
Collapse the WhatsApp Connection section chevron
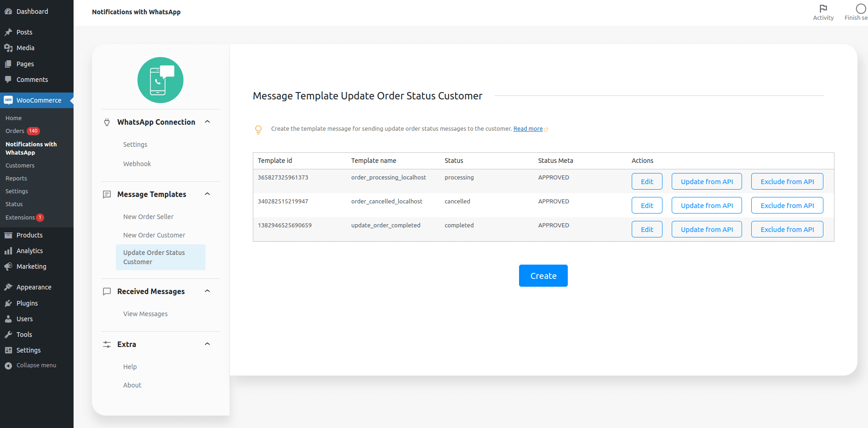[x=207, y=121]
